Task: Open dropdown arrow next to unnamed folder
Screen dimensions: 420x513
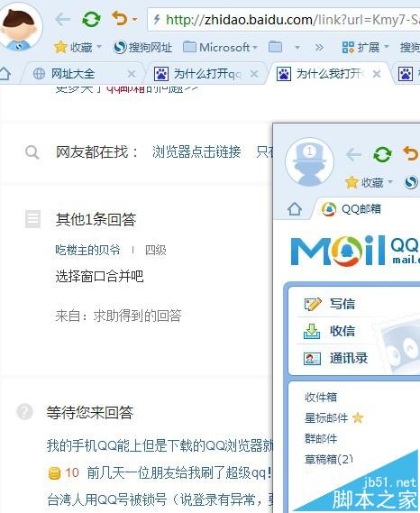Action: (x=297, y=48)
